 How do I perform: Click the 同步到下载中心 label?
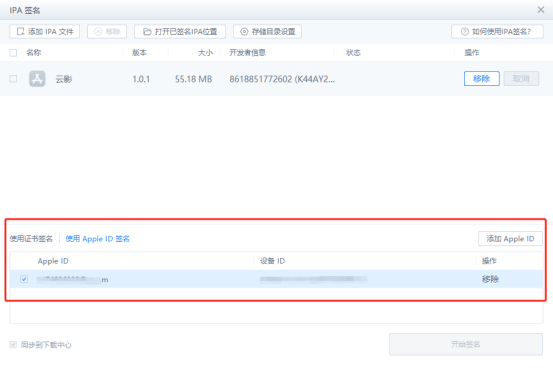coord(46,345)
